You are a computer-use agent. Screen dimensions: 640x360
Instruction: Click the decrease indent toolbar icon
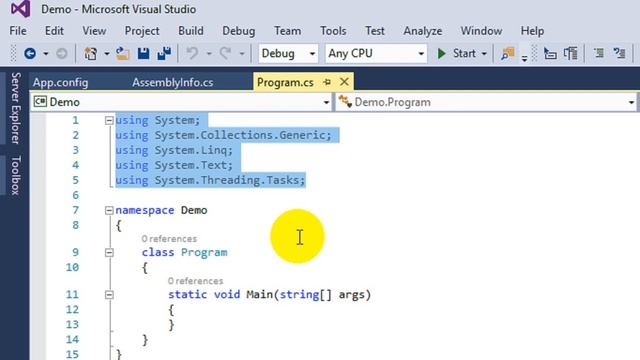(x=550, y=53)
